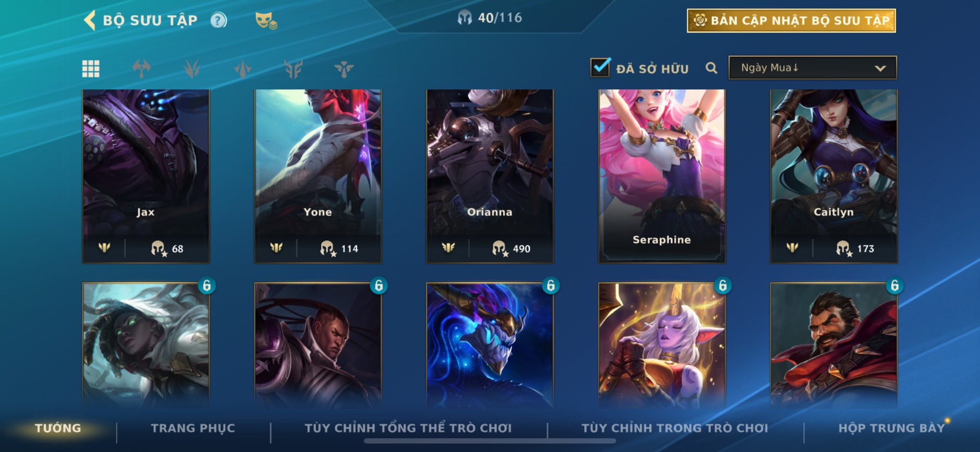
Task: Filter champions by the second role icon
Action: [x=192, y=69]
